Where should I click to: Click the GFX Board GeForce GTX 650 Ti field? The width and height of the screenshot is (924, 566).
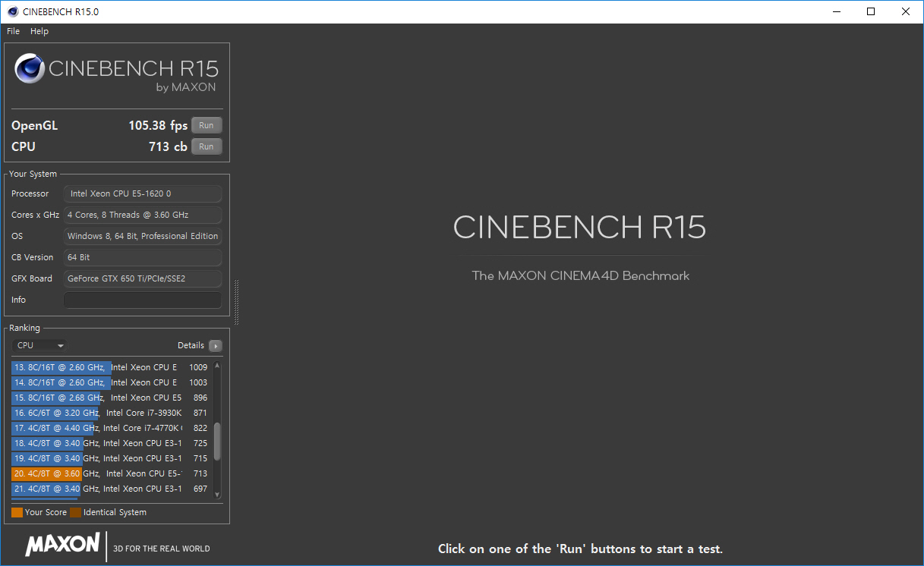click(x=143, y=279)
